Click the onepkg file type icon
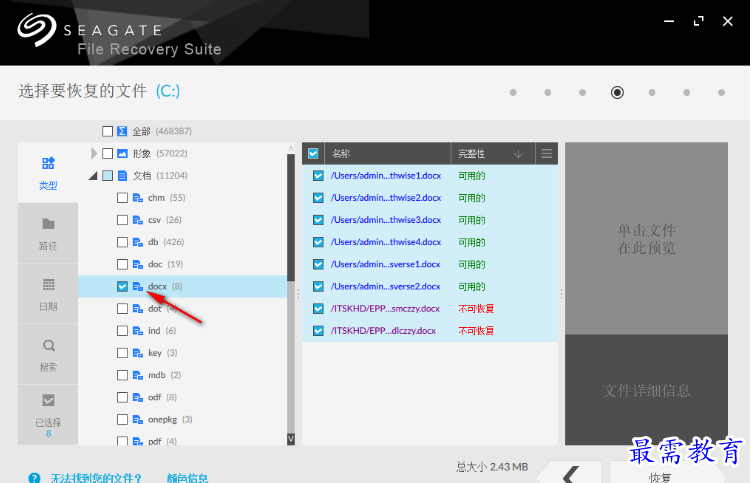The image size is (751, 483). click(138, 420)
